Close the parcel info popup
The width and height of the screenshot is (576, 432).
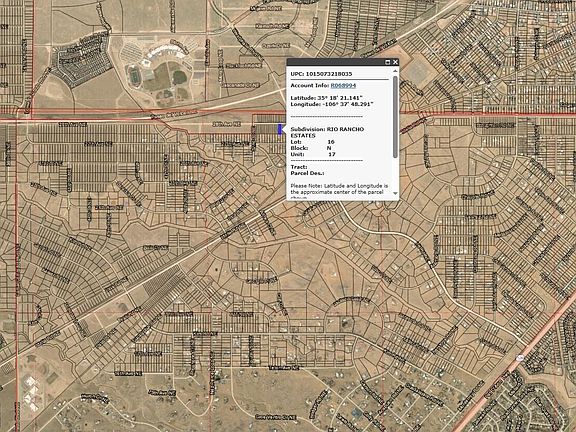pos(395,62)
